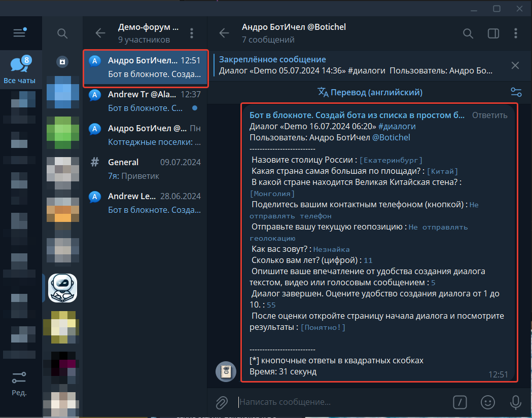Start voice message with microphone icon

pyautogui.click(x=515, y=402)
